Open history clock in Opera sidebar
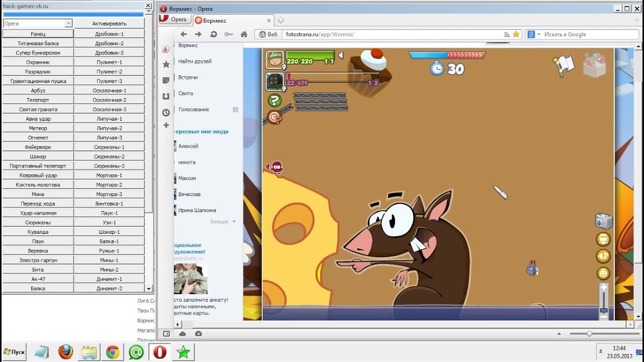 coord(166,112)
